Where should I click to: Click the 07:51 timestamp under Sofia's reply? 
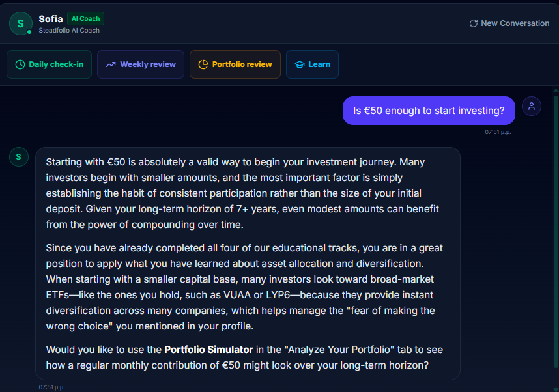pyautogui.click(x=51, y=387)
